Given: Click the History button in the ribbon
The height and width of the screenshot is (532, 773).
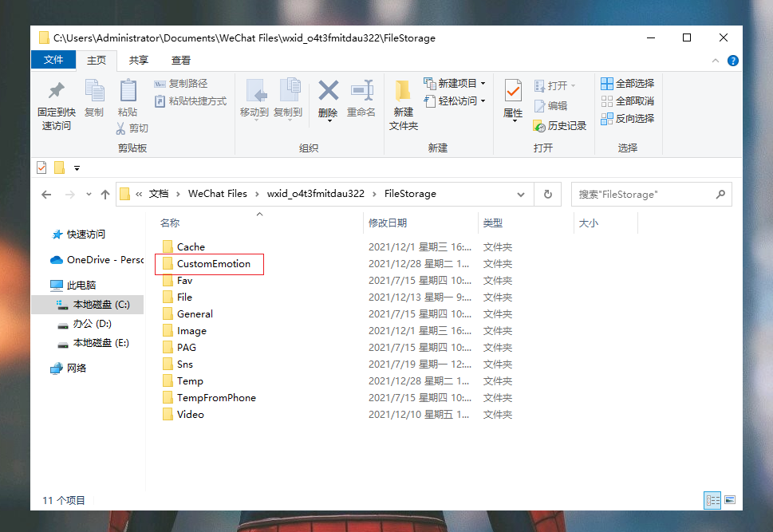Looking at the screenshot, I should [x=560, y=125].
